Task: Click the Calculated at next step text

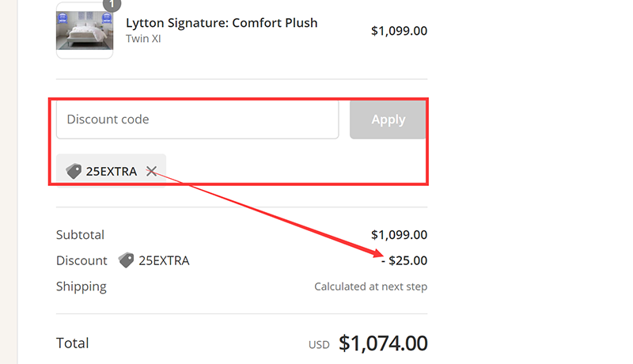Action: 370,286
